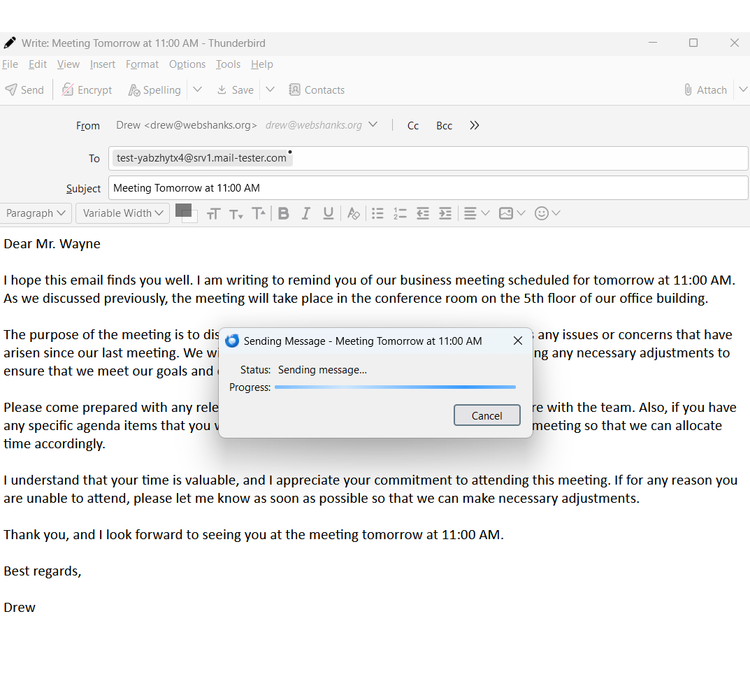Click the Send toolbar button

[x=24, y=90]
